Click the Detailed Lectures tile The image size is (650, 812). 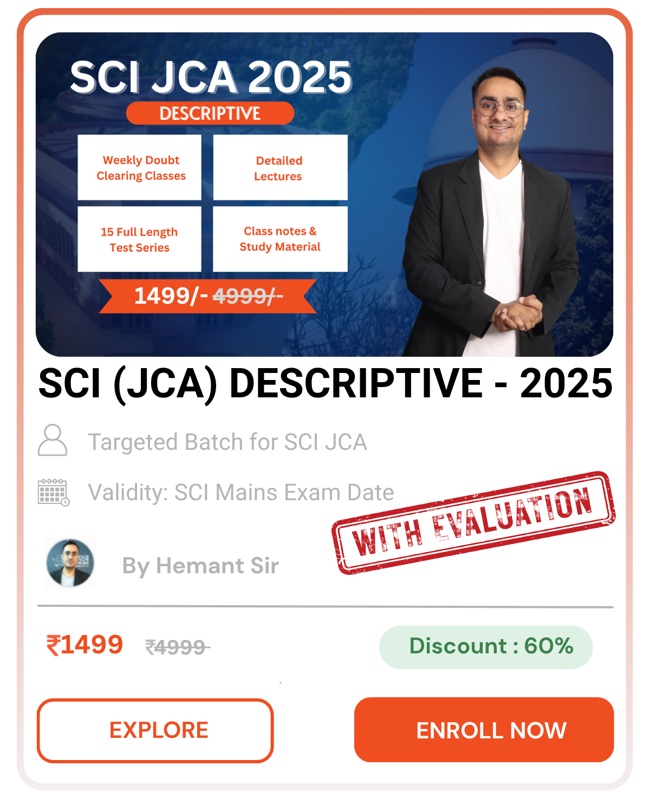coord(280,167)
